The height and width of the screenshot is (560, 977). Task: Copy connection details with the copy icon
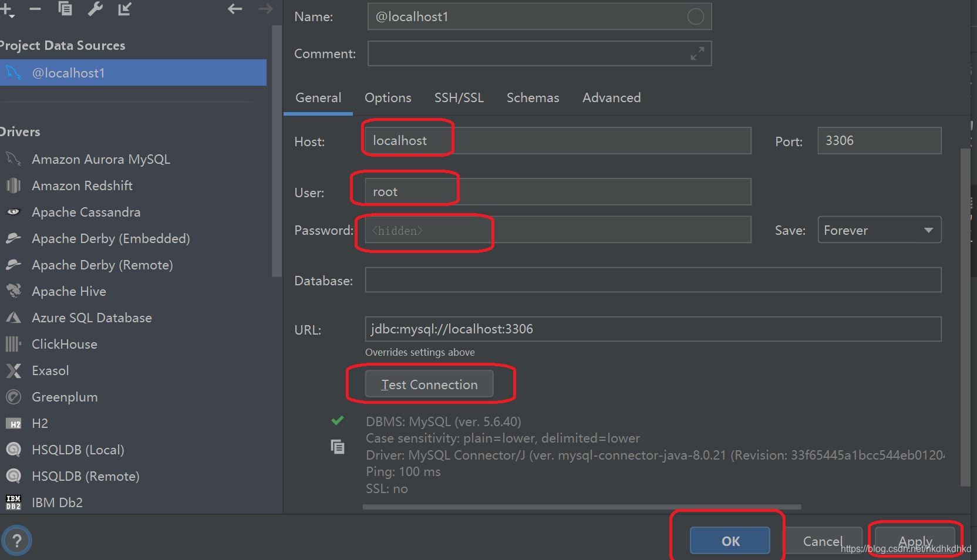point(338,446)
